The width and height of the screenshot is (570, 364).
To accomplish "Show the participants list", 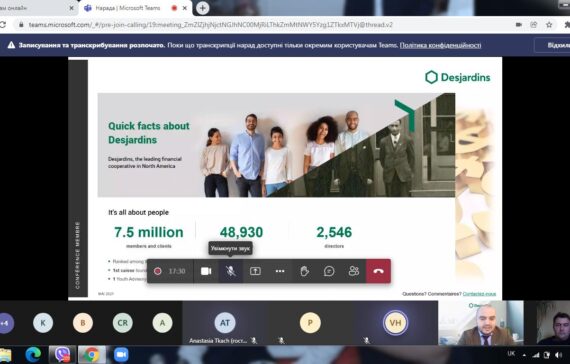I will [x=354, y=271].
